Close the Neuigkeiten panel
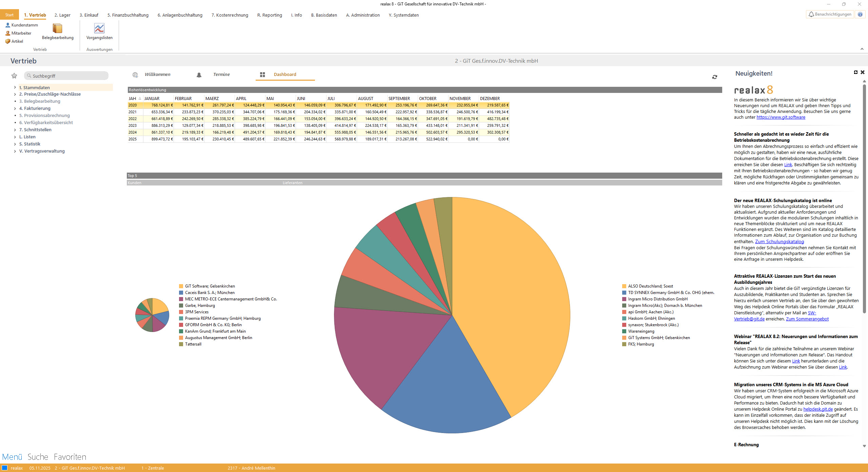Image resolution: width=868 pixels, height=472 pixels. (x=863, y=72)
